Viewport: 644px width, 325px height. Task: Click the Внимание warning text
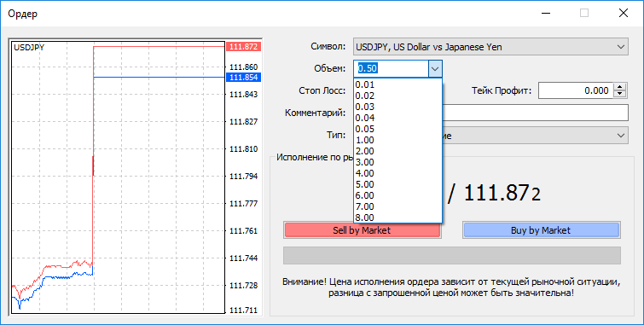point(451,287)
